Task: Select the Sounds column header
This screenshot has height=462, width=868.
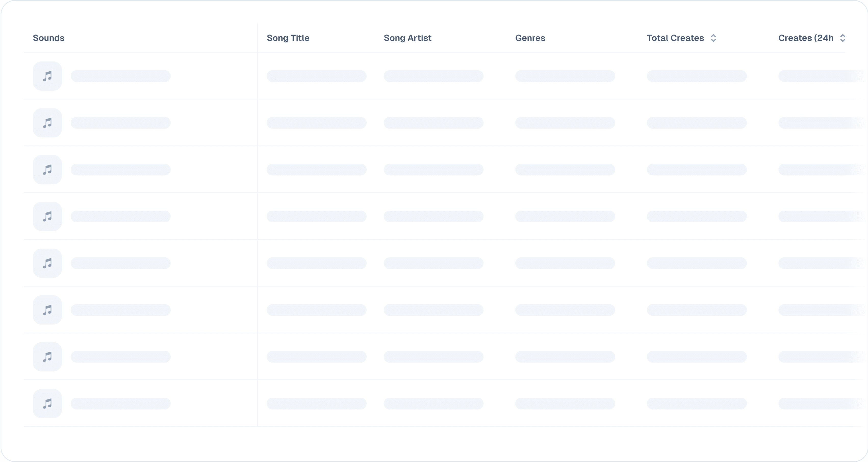Action: pyautogui.click(x=48, y=38)
